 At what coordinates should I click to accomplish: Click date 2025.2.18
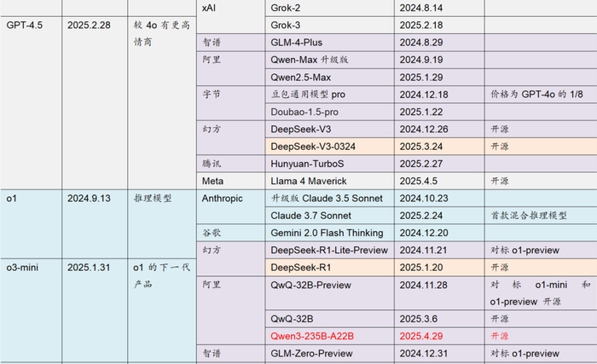[421, 25]
